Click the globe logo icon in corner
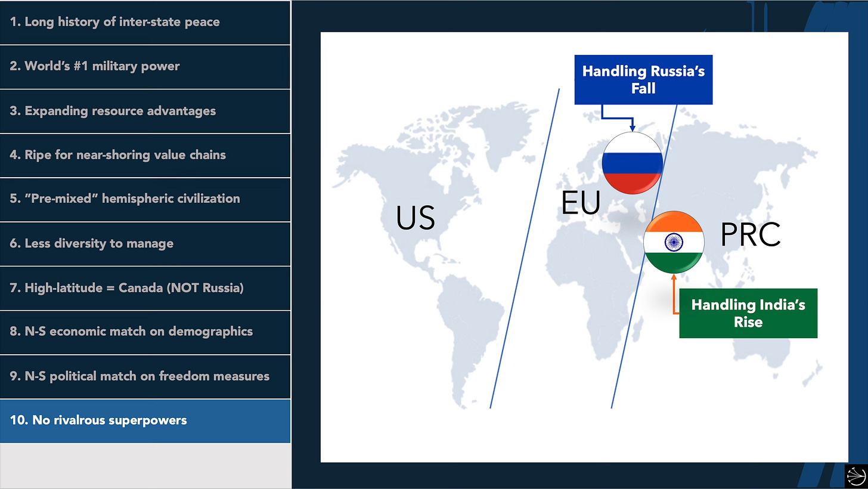The image size is (868, 489). point(857,477)
